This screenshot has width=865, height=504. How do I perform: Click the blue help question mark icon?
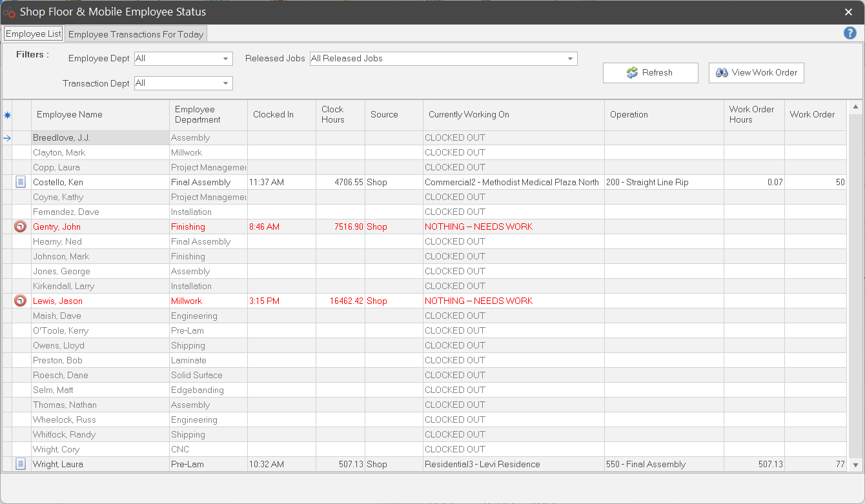pos(850,33)
